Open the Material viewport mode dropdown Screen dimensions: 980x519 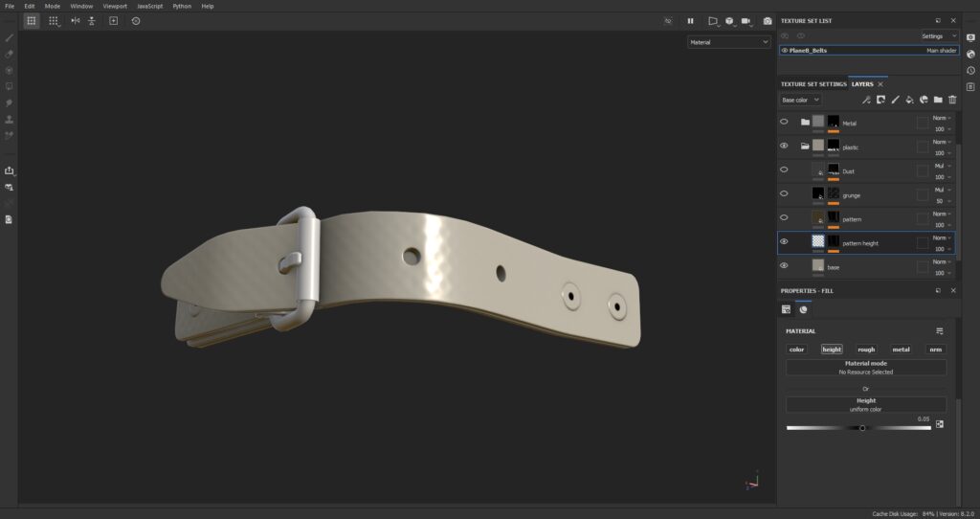(728, 42)
